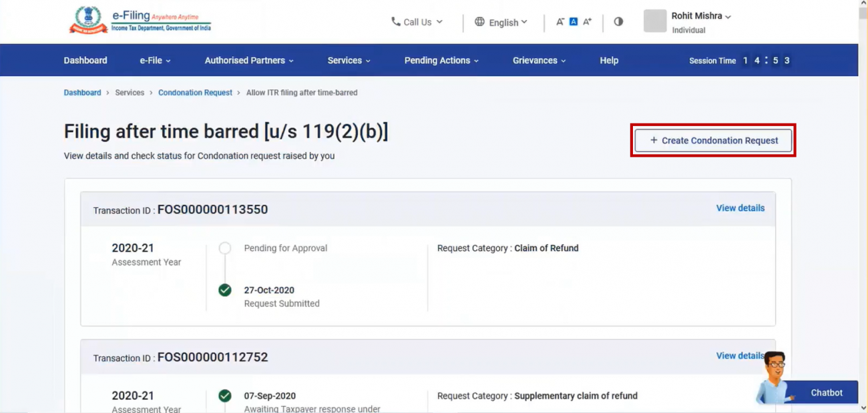Click the globe icon next to English
This screenshot has height=413, width=868.
pos(479,21)
